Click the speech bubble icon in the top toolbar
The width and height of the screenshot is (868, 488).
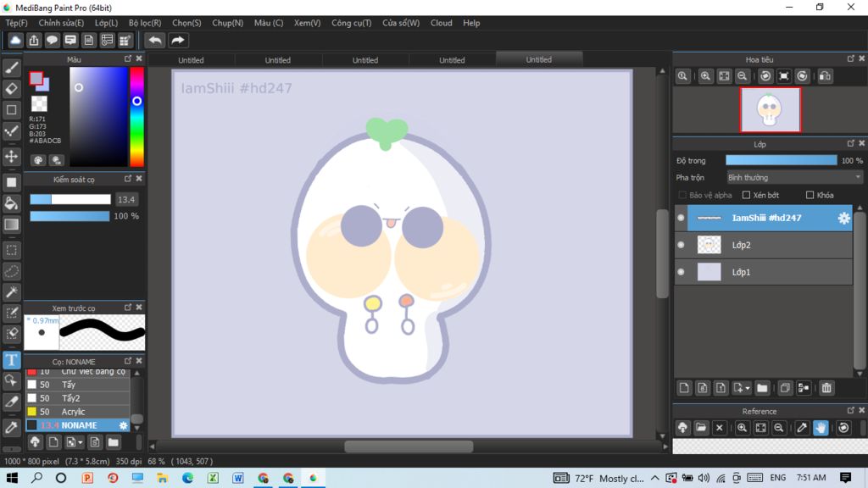[52, 41]
